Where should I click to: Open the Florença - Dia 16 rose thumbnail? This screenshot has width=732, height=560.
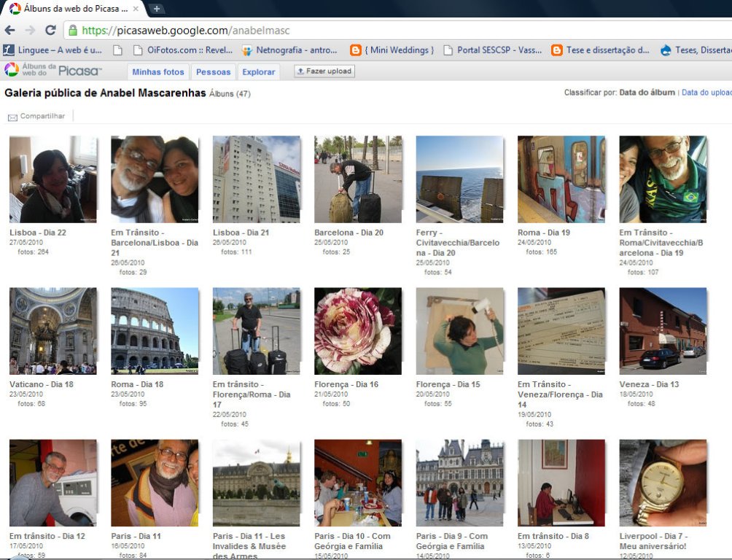coord(358,331)
